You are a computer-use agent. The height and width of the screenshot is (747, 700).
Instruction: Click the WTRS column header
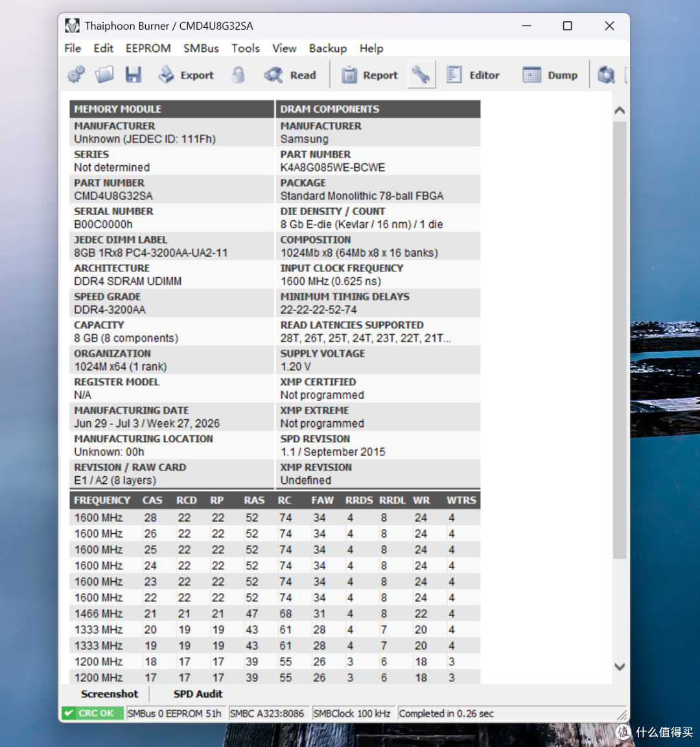click(461, 500)
